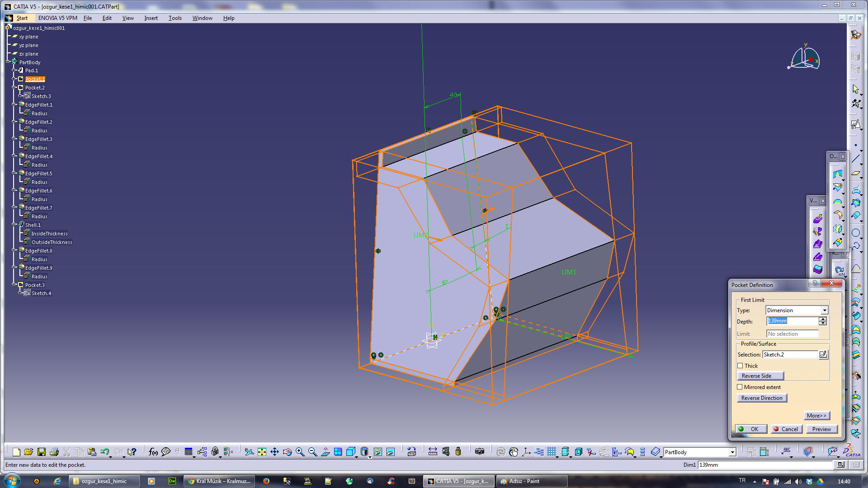The width and height of the screenshot is (868, 488).
Task: Open the Tools menu
Action: click(175, 18)
